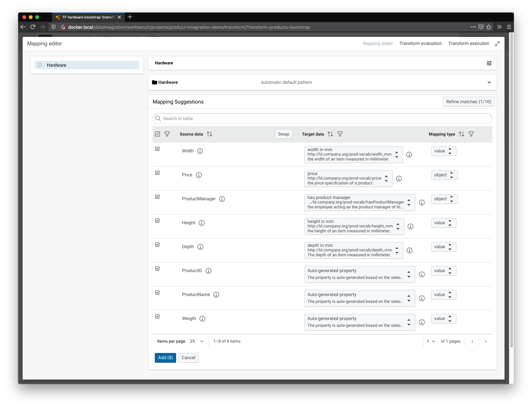Switch to the Transform evaluation tab
The height and width of the screenshot is (408, 532).
[420, 44]
